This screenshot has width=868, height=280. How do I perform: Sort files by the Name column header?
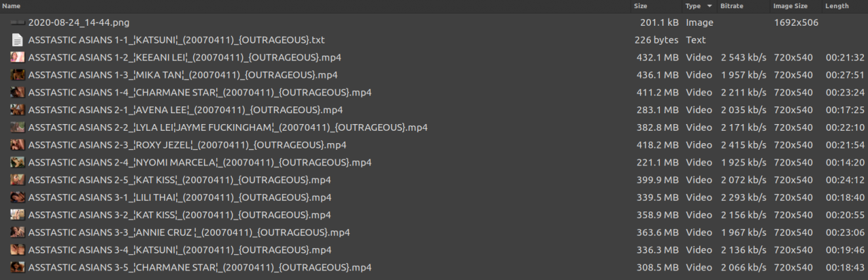tap(12, 6)
